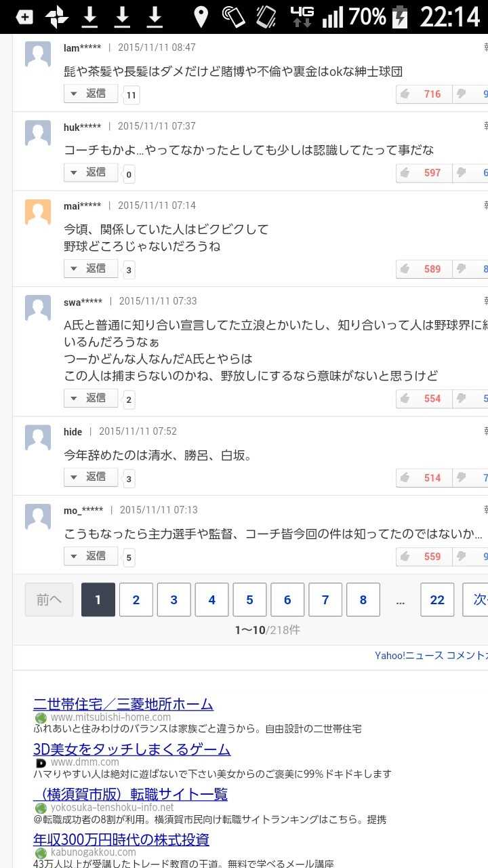Open Yahoo!ニュース コメント link

[431, 655]
